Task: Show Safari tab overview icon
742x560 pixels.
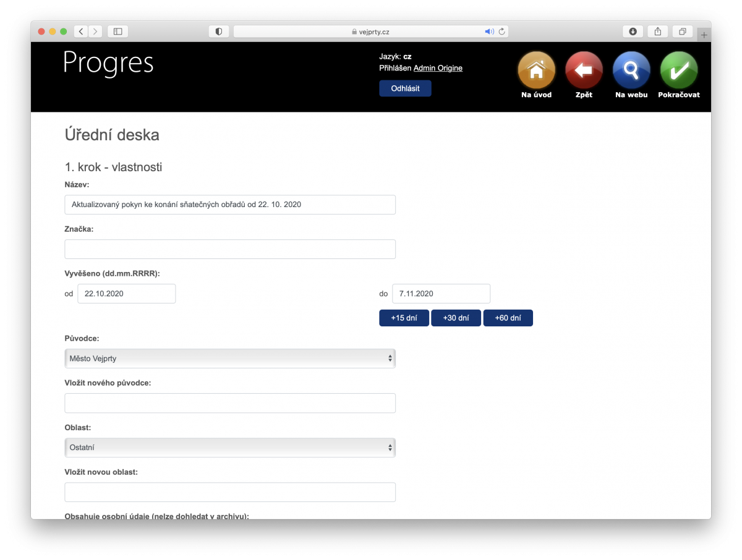Action: coord(683,32)
